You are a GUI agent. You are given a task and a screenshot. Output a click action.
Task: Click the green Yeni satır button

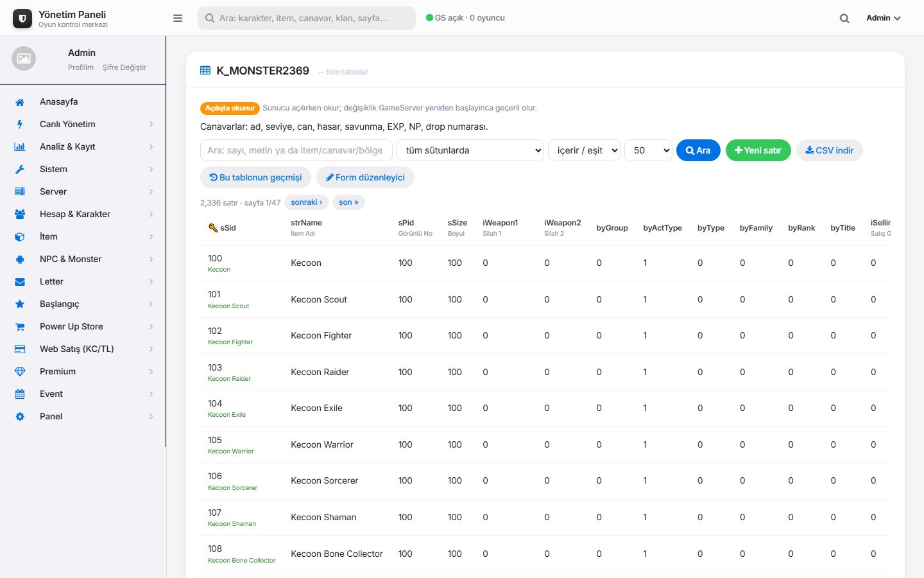758,150
